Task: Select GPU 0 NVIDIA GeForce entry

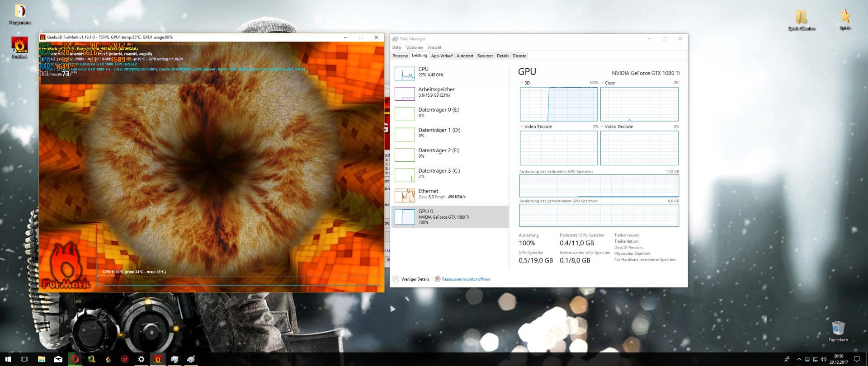Action: [x=450, y=217]
